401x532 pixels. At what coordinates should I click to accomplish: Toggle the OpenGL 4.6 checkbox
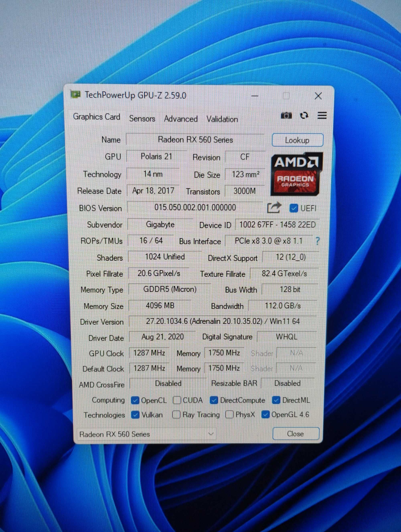point(265,415)
